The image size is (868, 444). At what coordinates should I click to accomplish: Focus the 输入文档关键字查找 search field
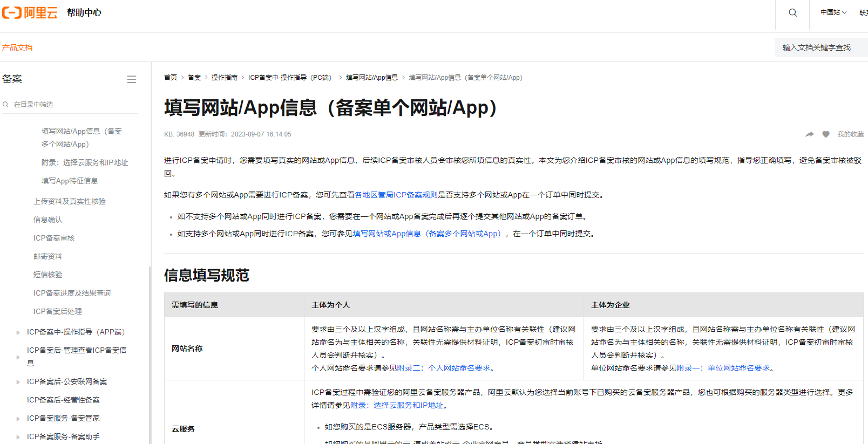coord(821,47)
